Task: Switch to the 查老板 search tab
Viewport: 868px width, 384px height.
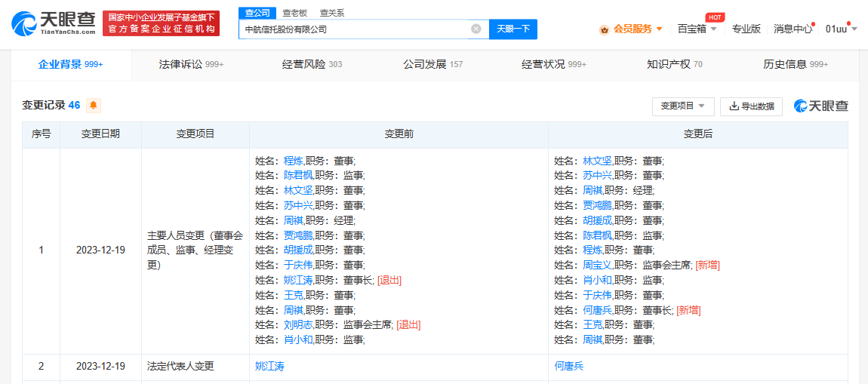Action: point(294,13)
